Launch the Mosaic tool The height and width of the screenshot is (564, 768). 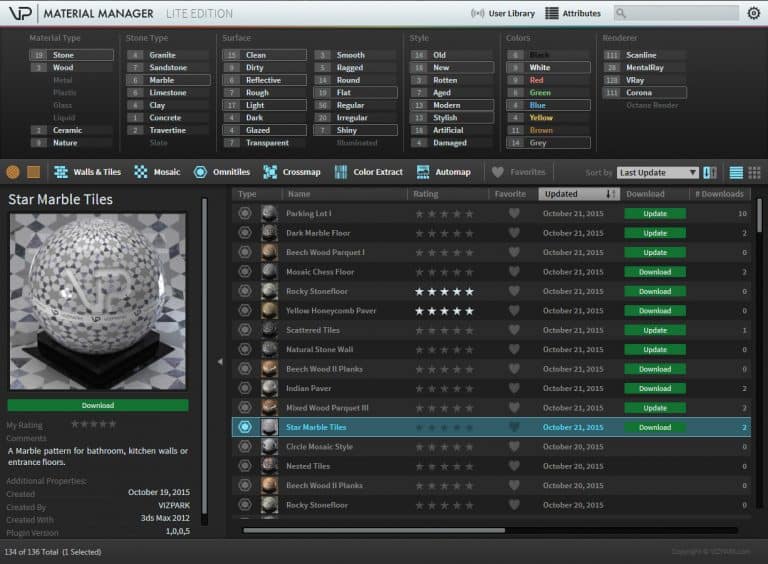click(157, 172)
